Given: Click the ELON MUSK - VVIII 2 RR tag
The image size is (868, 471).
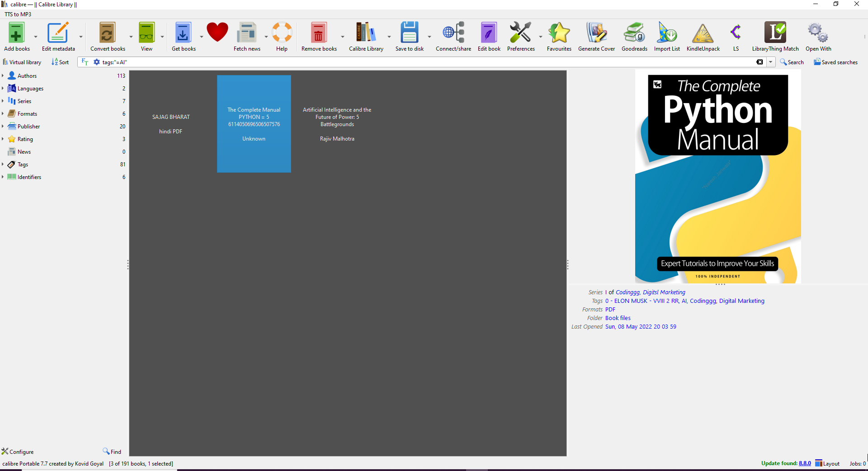Looking at the screenshot, I should (642, 301).
